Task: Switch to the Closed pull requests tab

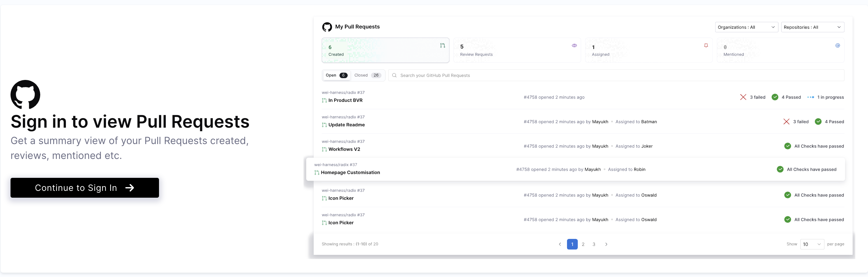Action: pos(367,75)
